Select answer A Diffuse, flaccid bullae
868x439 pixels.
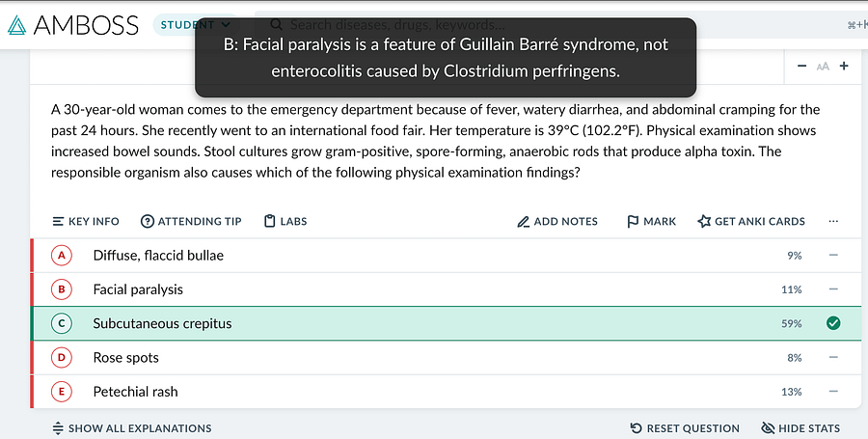[446, 256]
